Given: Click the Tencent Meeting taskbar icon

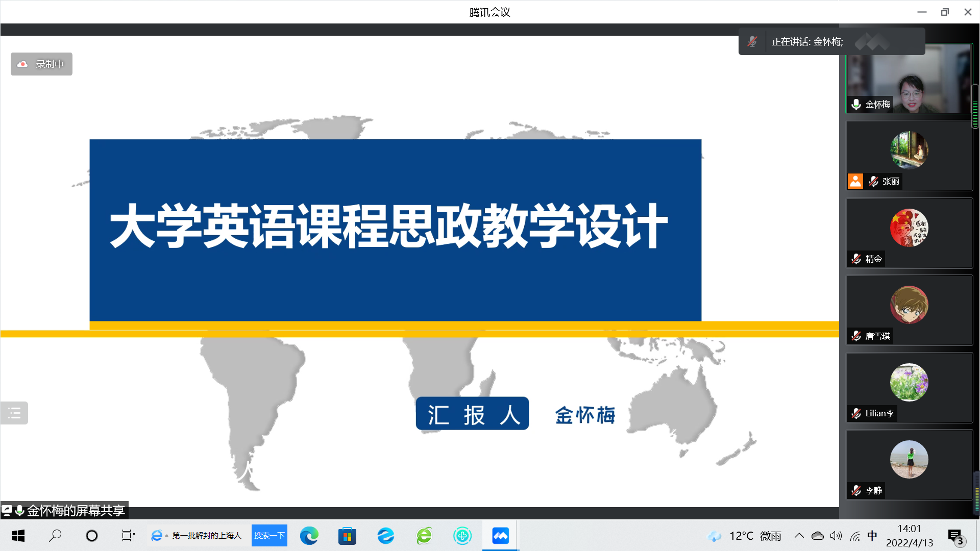Looking at the screenshot, I should (x=500, y=536).
